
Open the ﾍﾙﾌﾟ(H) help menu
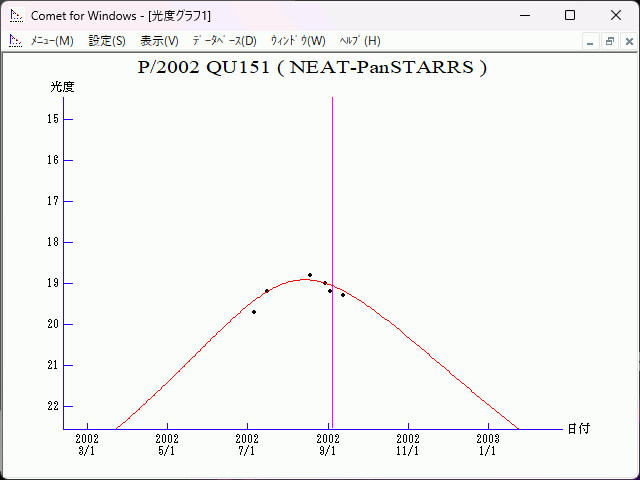click(x=360, y=41)
